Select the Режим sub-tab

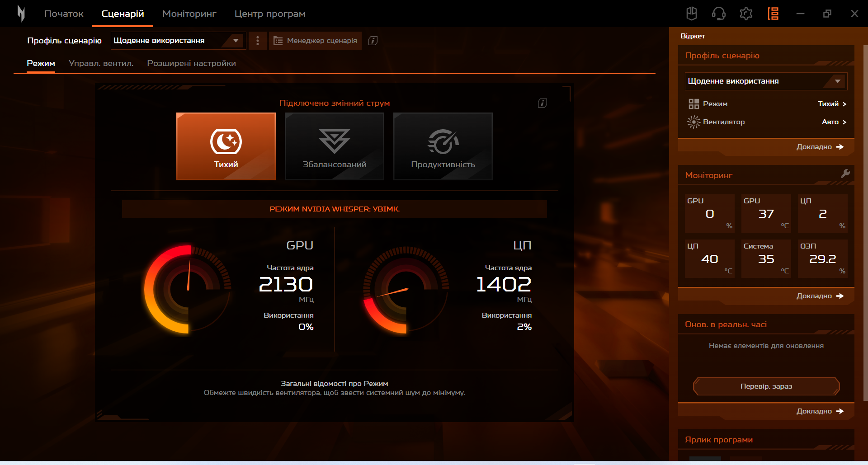(x=41, y=63)
